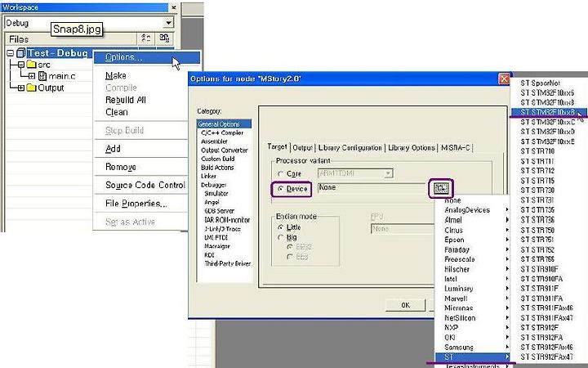The image size is (588, 368).
Task: Close the Options for node dialog
Action: [504, 79]
